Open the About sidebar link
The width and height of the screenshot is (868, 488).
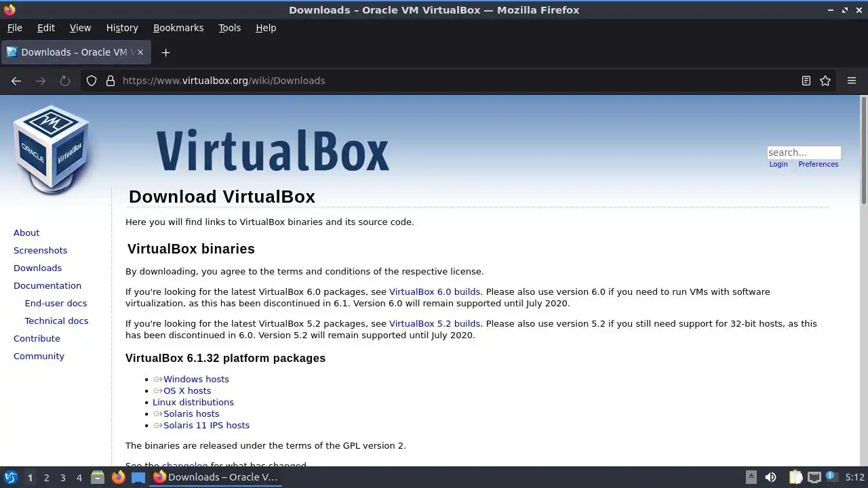[26, 232]
